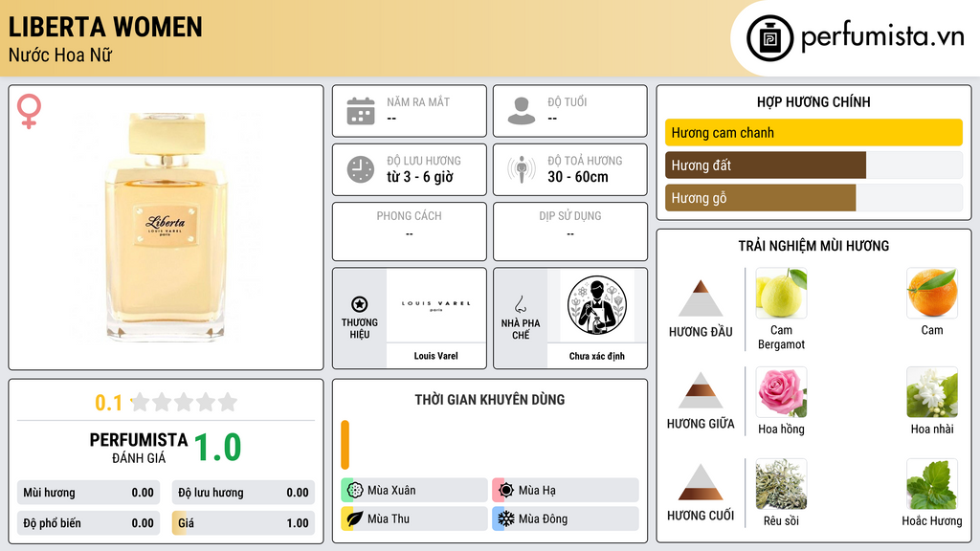Click the Louis Varel brand logo image
Screen dimensions: 980x551
[x=435, y=305]
